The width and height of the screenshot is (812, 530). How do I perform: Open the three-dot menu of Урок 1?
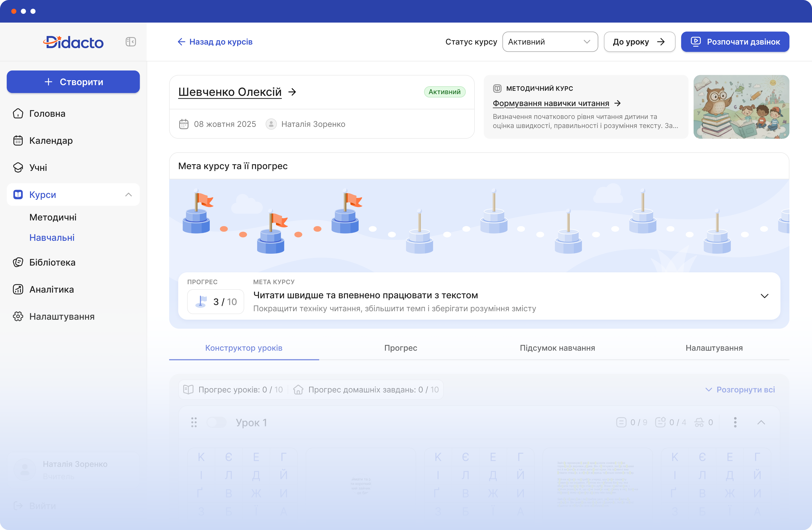735,422
